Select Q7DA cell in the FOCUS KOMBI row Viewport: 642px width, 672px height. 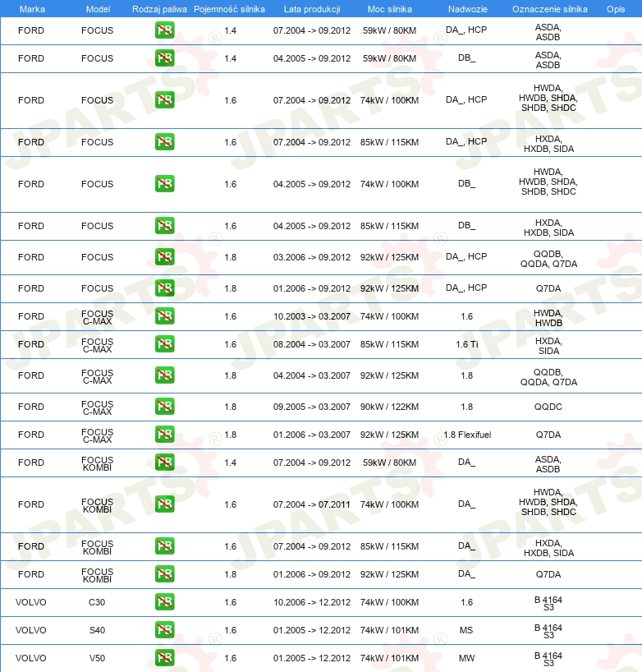tap(548, 574)
